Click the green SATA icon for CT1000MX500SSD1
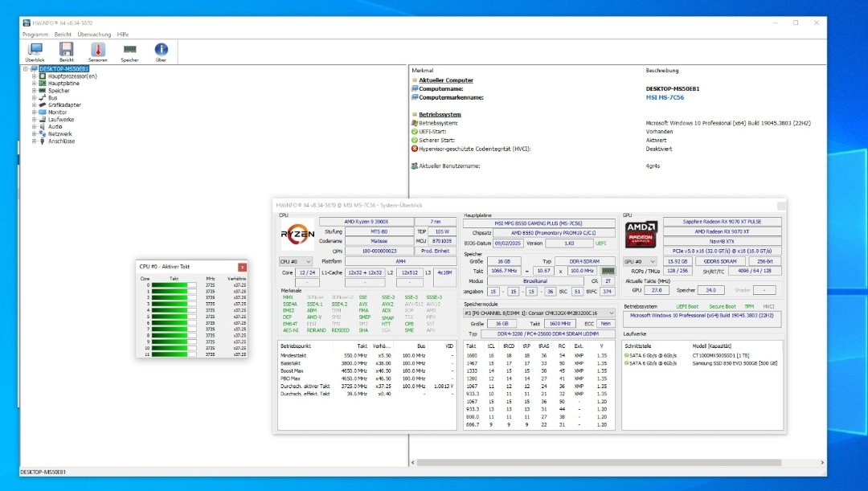 coord(627,355)
